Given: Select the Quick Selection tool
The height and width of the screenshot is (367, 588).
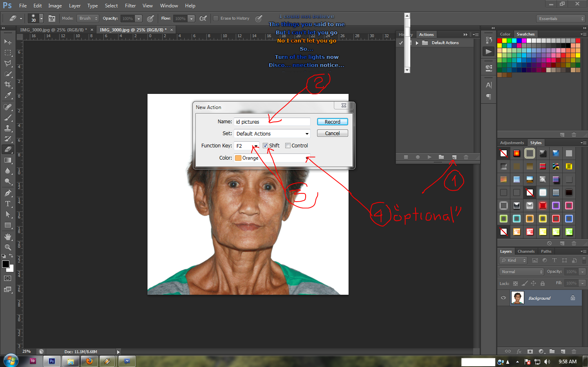Looking at the screenshot, I should (8, 74).
